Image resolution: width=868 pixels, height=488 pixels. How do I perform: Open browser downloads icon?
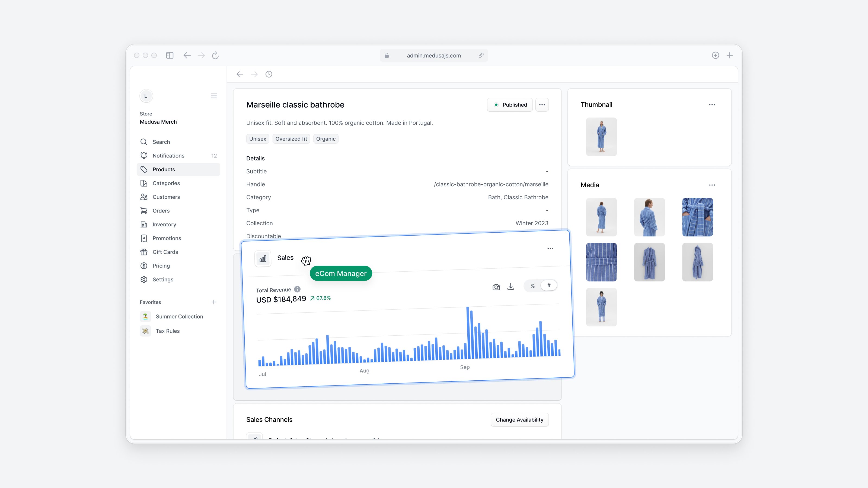coord(715,55)
